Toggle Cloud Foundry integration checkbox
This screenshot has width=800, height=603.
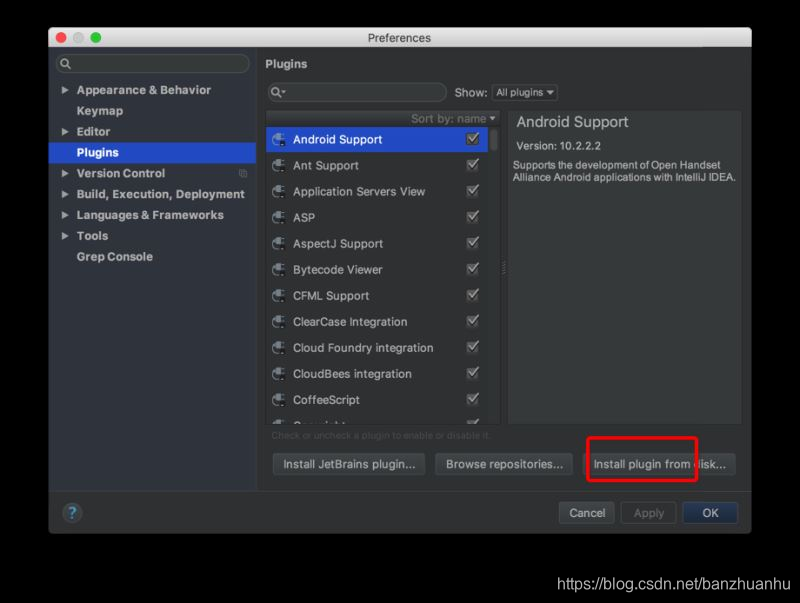[472, 347]
